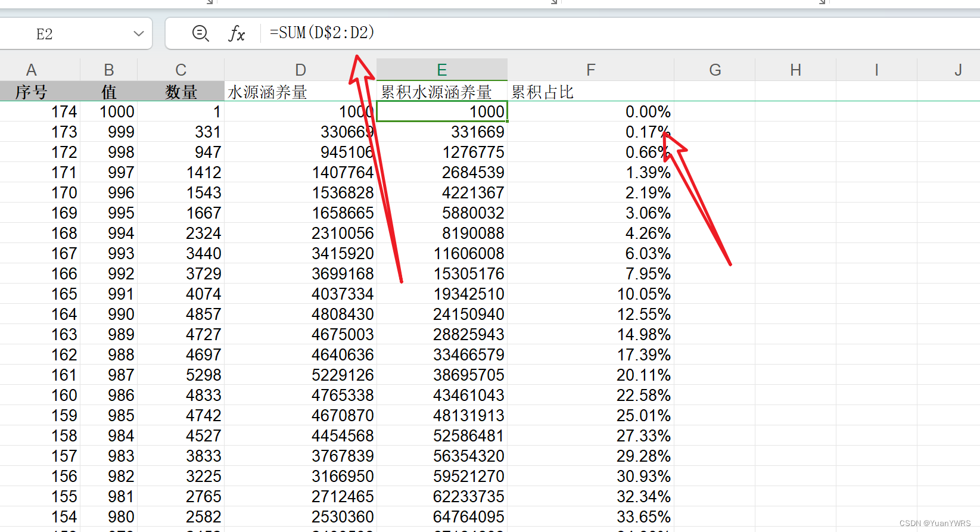Image resolution: width=980 pixels, height=532 pixels.
Task: Click the 值 header cell
Action: click(109, 91)
